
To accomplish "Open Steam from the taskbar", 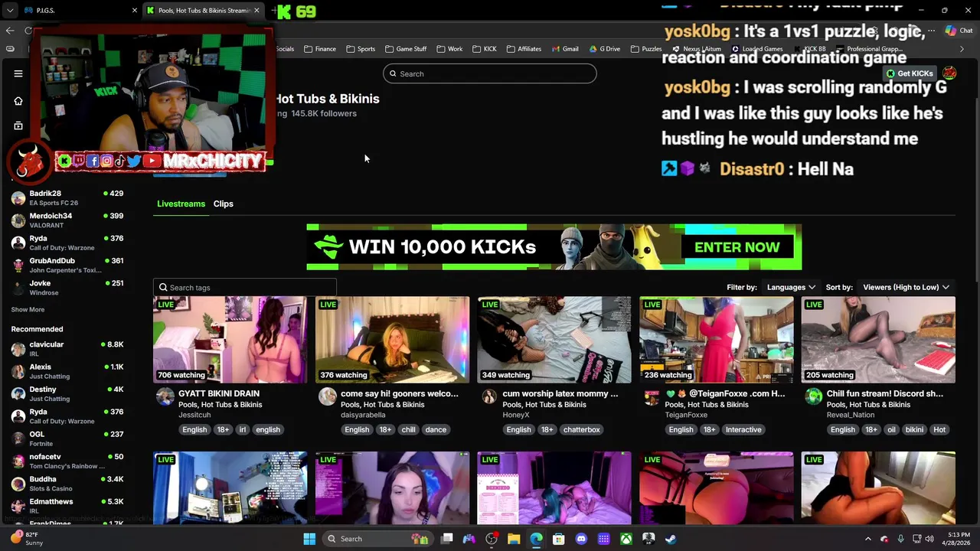I will (x=671, y=539).
